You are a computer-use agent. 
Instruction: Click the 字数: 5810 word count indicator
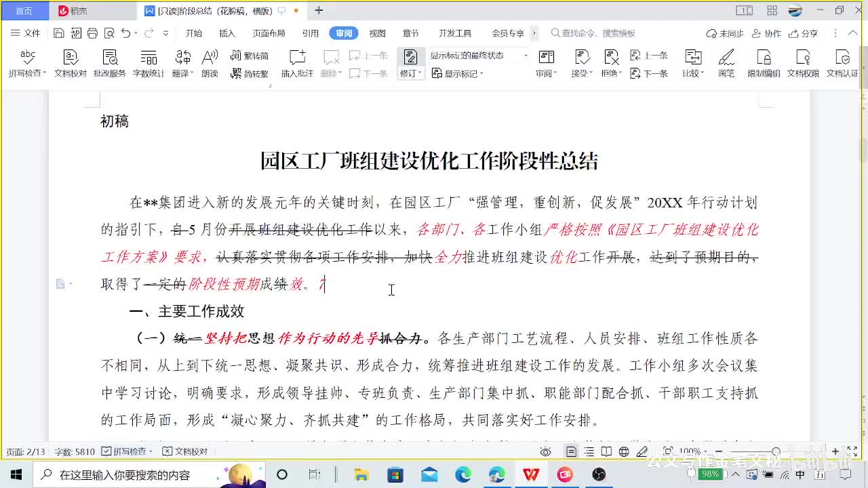point(75,451)
